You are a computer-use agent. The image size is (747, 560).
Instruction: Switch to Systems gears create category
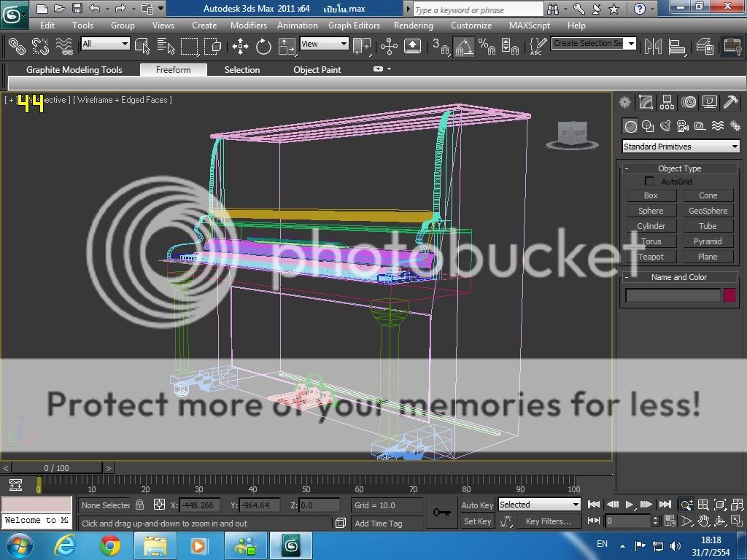pyautogui.click(x=735, y=126)
